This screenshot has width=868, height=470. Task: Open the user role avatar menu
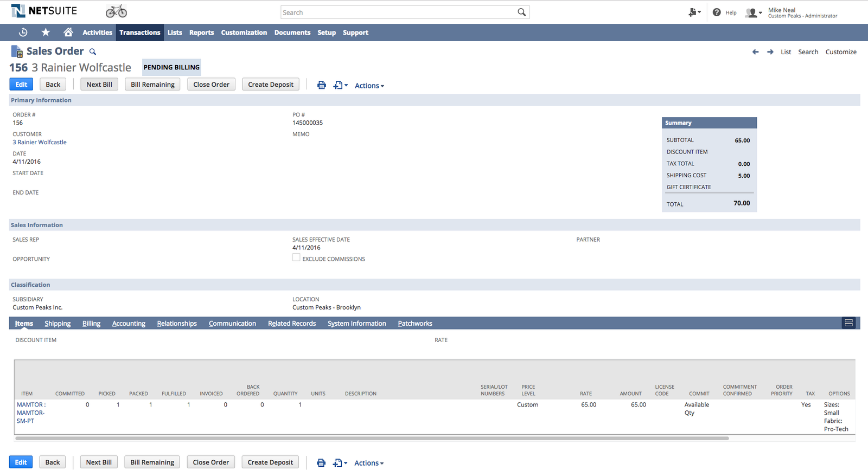coord(754,12)
